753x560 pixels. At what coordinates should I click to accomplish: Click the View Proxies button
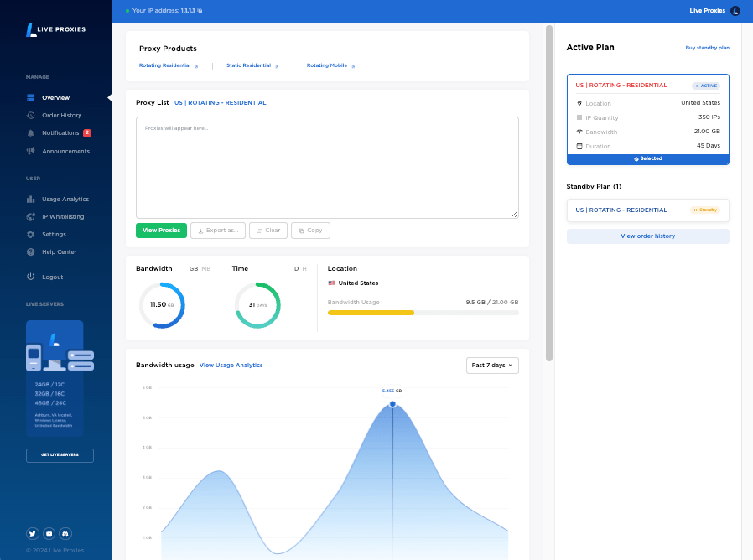tap(161, 231)
